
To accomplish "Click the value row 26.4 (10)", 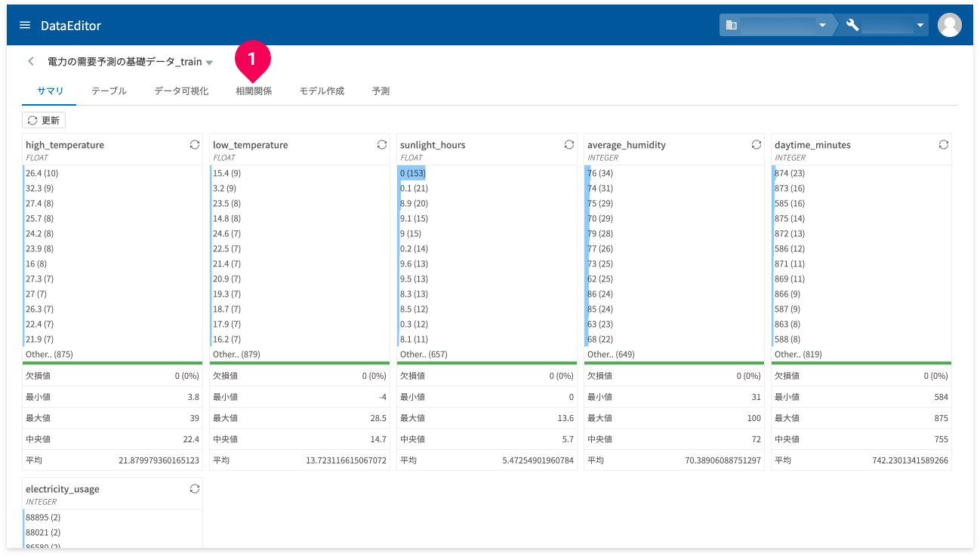I will [x=112, y=173].
